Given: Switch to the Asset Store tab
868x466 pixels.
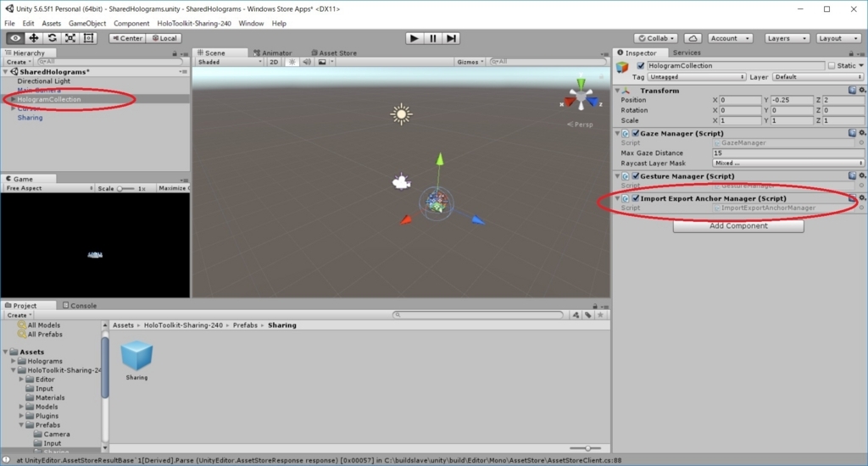Looking at the screenshot, I should click(334, 53).
